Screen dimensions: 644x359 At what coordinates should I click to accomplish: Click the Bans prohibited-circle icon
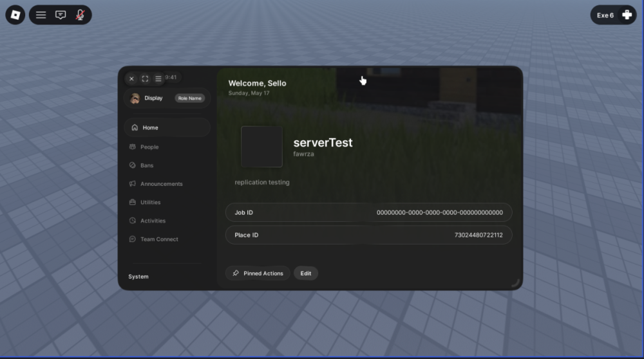point(132,165)
